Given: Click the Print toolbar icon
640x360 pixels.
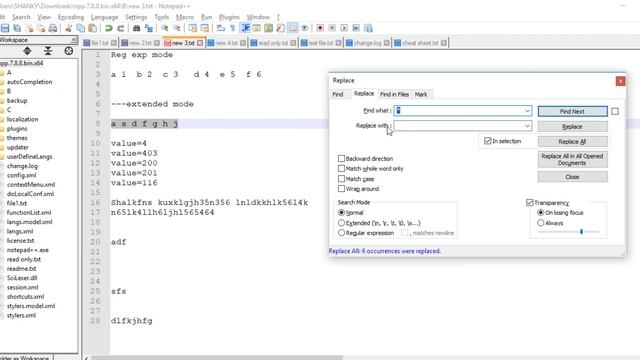Looking at the screenshot, I should click(x=53, y=28).
